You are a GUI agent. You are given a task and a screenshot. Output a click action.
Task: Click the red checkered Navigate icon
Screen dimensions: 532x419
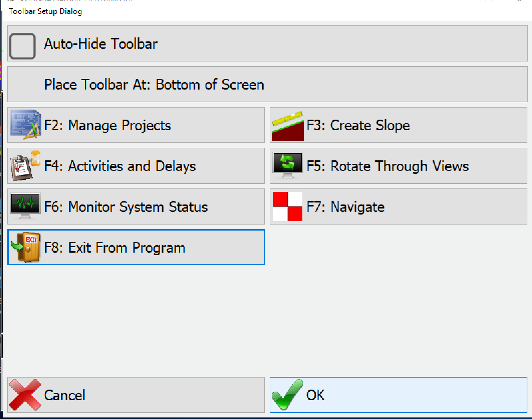(x=287, y=206)
